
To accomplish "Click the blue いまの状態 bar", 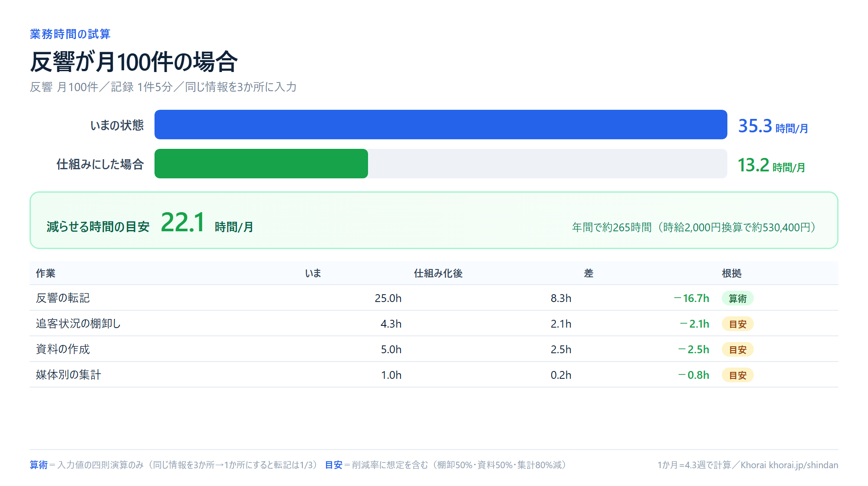I will pyautogui.click(x=441, y=125).
